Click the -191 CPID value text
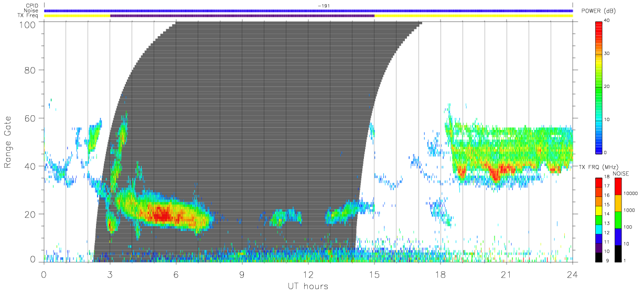Screen dimensions: 644x297 [x=324, y=6]
